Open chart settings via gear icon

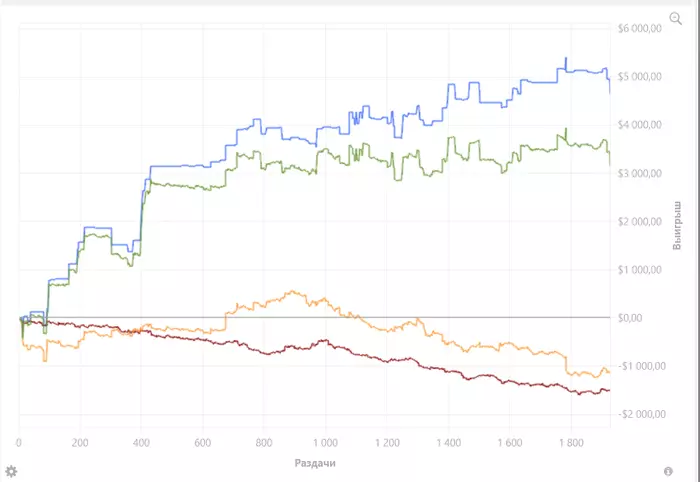tap(11, 471)
